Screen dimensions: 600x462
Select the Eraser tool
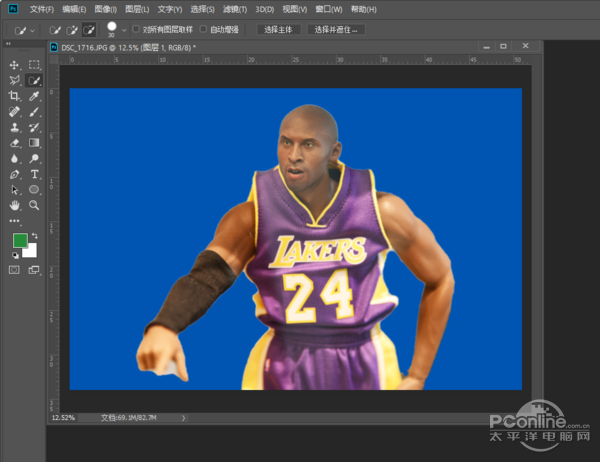click(x=14, y=143)
